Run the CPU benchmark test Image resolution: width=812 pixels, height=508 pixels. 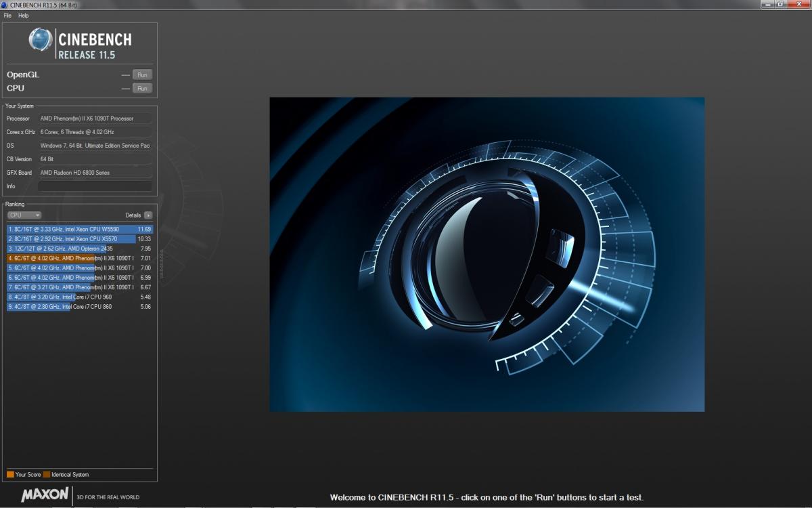142,88
